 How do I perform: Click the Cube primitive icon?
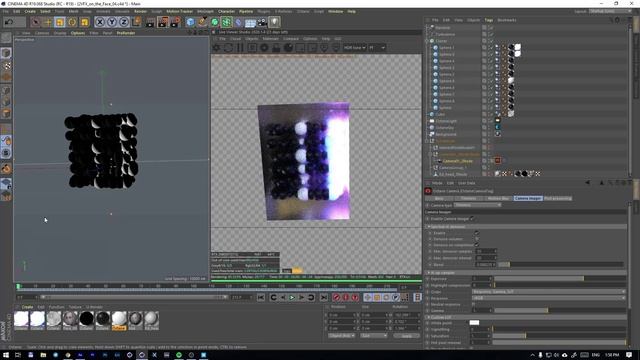coord(191,22)
